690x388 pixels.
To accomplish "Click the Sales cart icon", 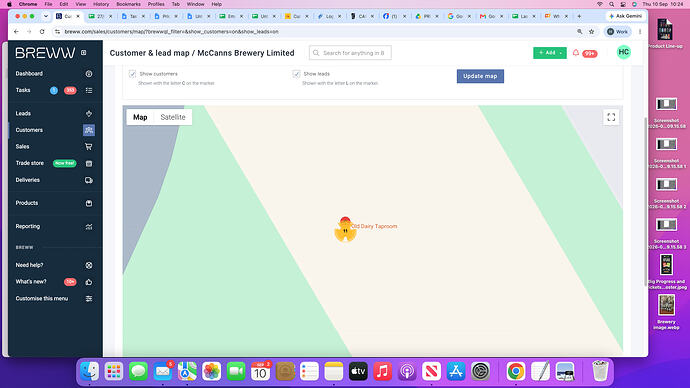I will 89,146.
